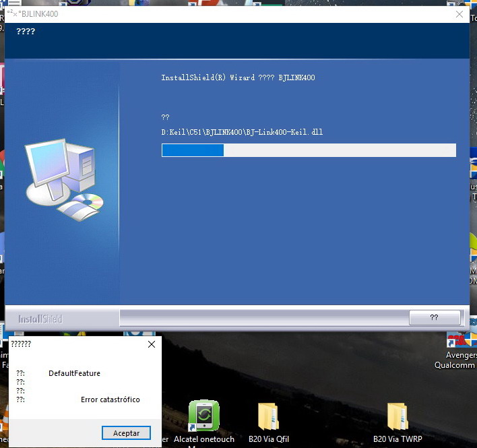Viewport: 477px width, 448px height.
Task: Click the 'Error catastrófico' message text
Action: pyautogui.click(x=110, y=399)
